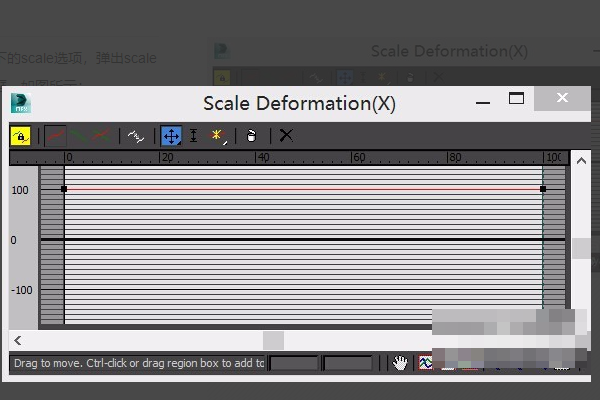Image resolution: width=600 pixels, height=400 pixels.
Task: Click the second control point value field
Action: pos(348,363)
